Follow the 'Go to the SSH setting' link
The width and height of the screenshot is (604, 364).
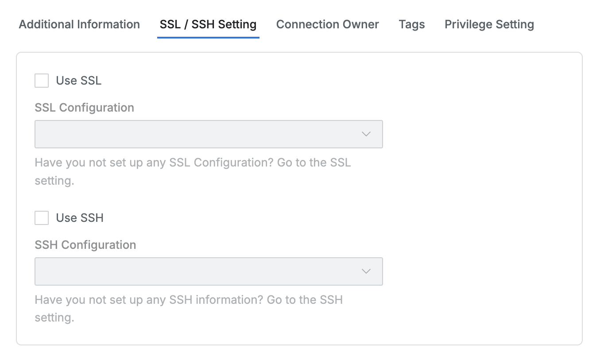coord(304,300)
